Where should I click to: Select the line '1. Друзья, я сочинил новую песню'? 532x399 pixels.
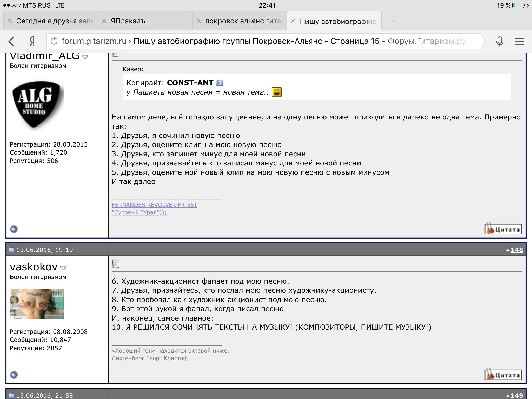pos(176,136)
